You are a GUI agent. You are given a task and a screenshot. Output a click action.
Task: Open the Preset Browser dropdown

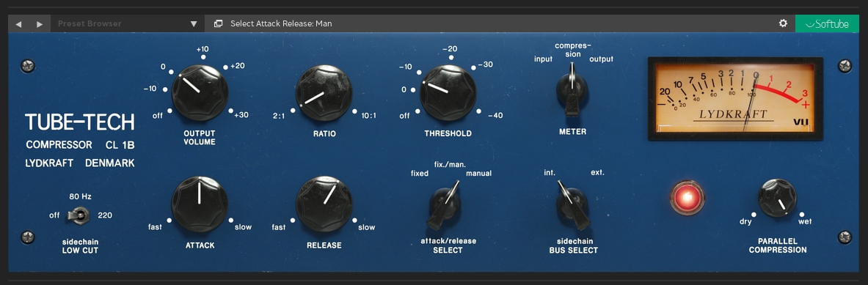pyautogui.click(x=128, y=23)
